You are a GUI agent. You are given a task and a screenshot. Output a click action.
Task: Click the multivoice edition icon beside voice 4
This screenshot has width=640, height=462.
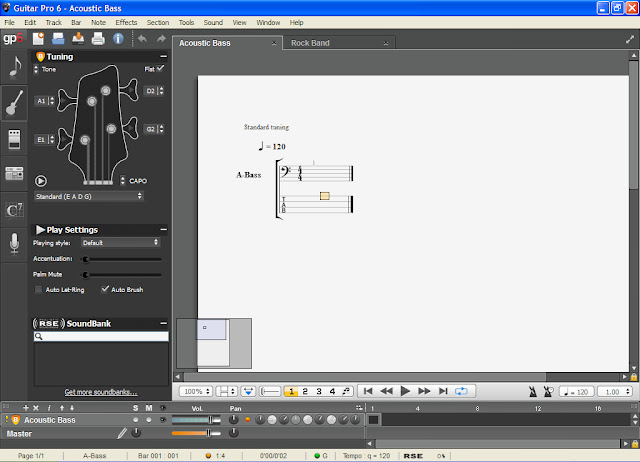coord(346,391)
